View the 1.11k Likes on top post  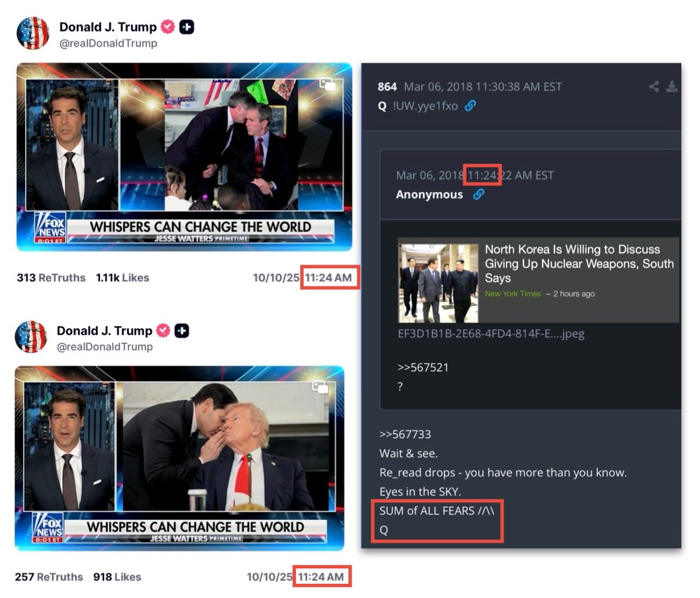click(122, 278)
